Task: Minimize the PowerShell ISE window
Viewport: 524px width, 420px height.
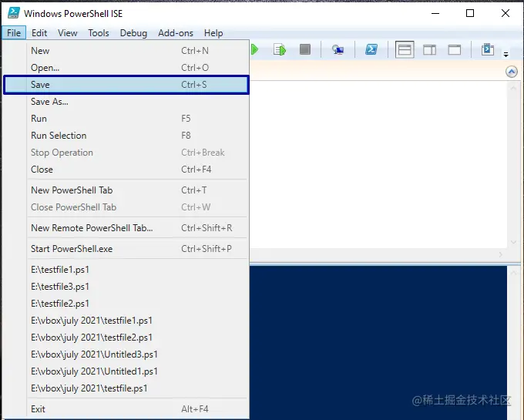Action: (x=435, y=13)
